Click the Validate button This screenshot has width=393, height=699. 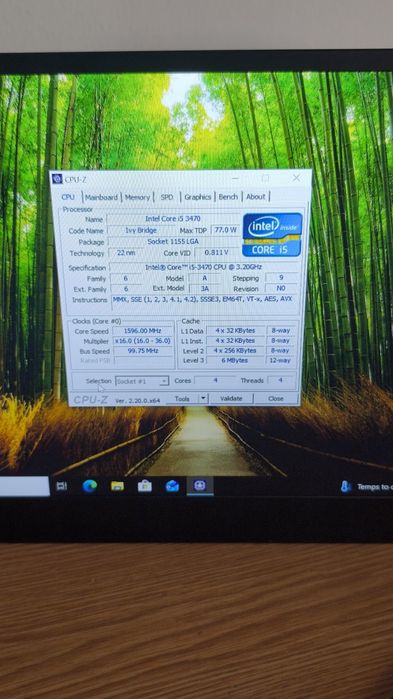pos(231,399)
